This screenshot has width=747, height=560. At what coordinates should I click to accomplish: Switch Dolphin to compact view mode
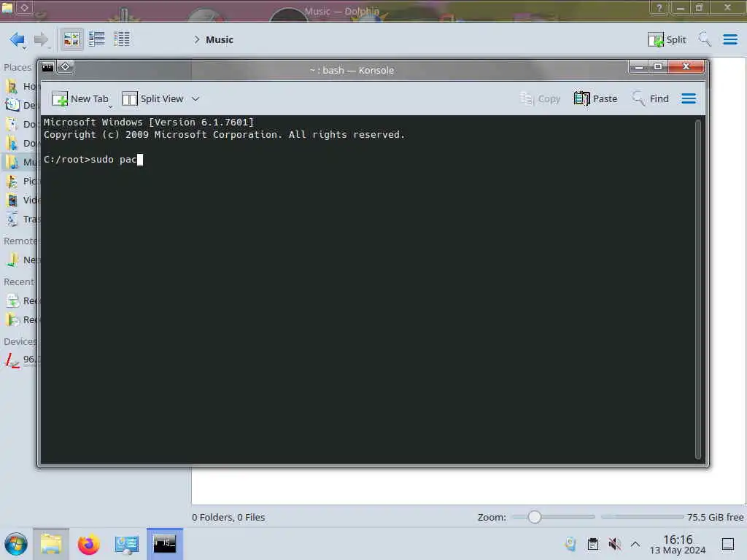pyautogui.click(x=97, y=39)
